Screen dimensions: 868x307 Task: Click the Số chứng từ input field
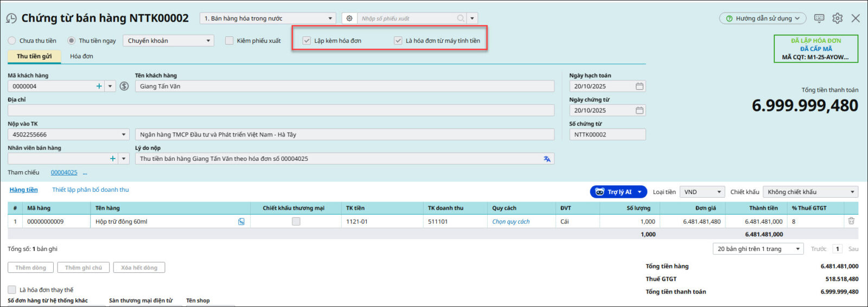607,135
